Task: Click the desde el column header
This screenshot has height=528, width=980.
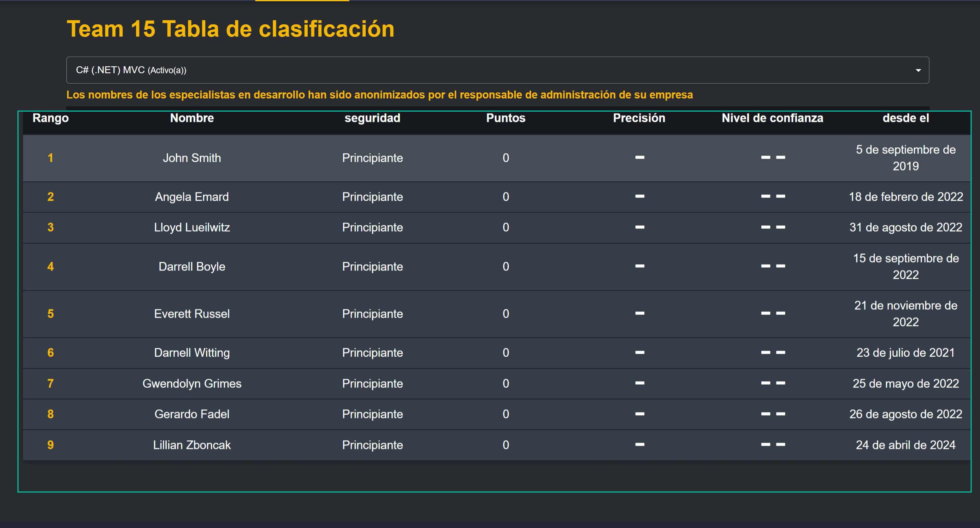Action: 906,118
